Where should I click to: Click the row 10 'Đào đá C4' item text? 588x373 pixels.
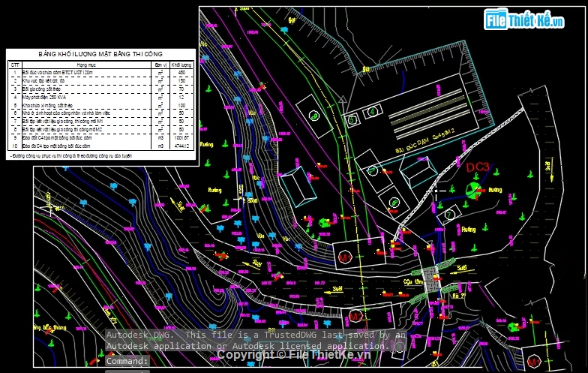[x=56, y=146]
